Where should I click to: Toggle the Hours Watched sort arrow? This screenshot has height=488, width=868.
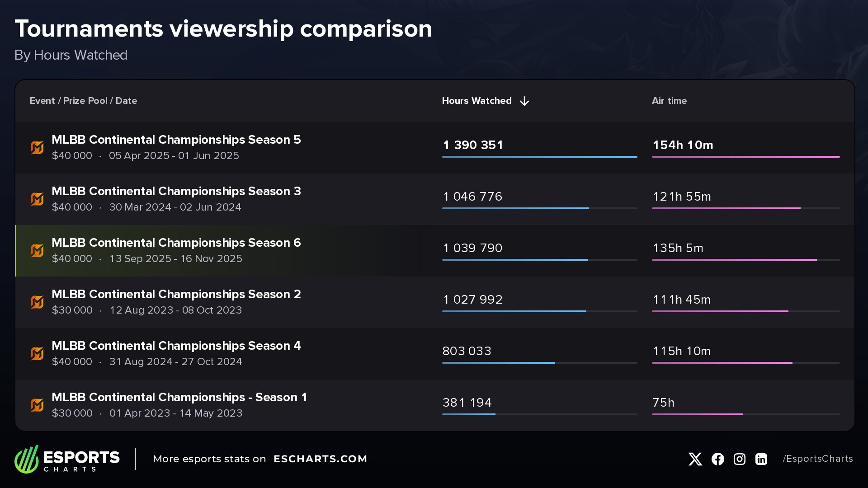(524, 101)
